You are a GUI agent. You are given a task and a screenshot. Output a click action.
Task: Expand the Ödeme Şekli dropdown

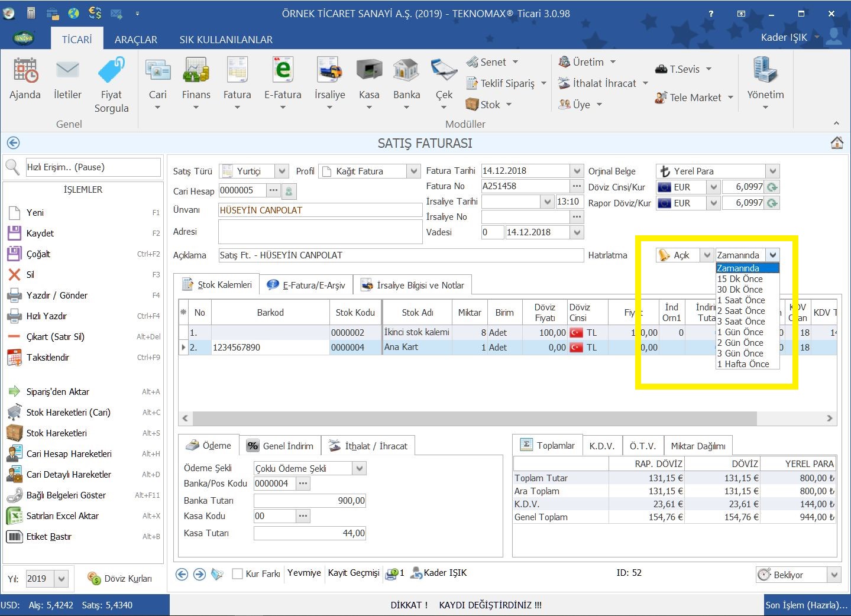point(359,469)
